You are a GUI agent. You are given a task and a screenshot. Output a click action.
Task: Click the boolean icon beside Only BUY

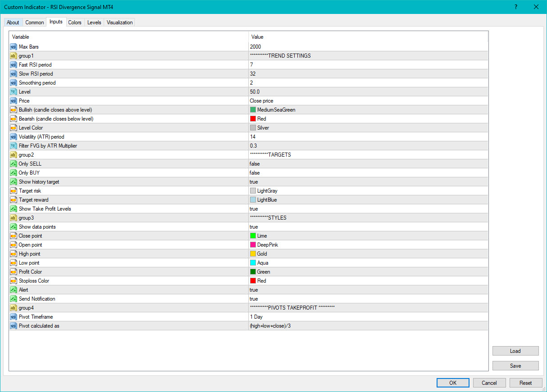13,173
